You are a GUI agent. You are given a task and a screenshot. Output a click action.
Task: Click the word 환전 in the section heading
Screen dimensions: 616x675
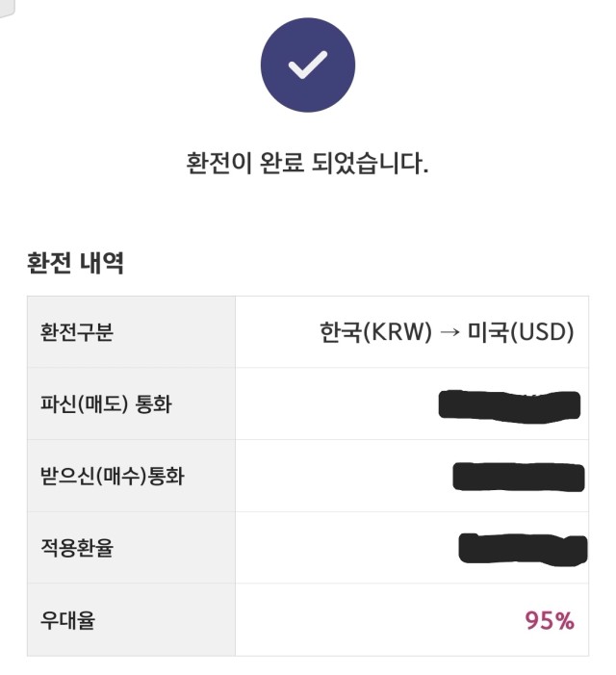click(49, 263)
